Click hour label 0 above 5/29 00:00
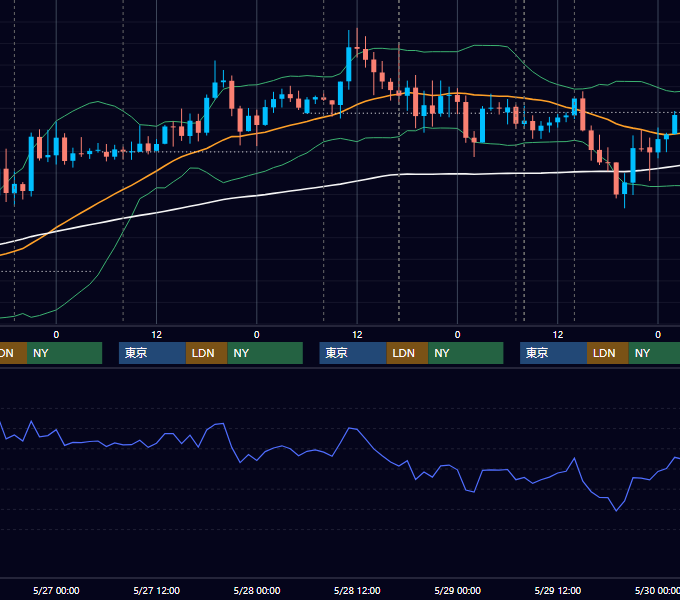This screenshot has height=600, width=680. click(458, 335)
